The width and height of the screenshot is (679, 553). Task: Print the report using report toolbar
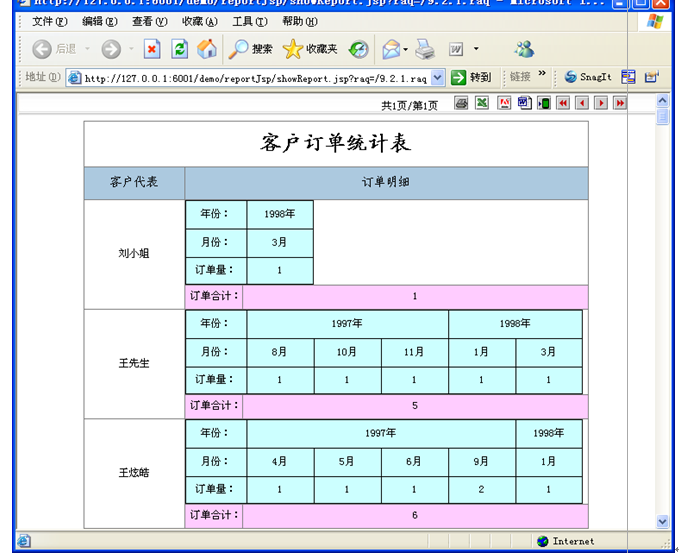(462, 103)
